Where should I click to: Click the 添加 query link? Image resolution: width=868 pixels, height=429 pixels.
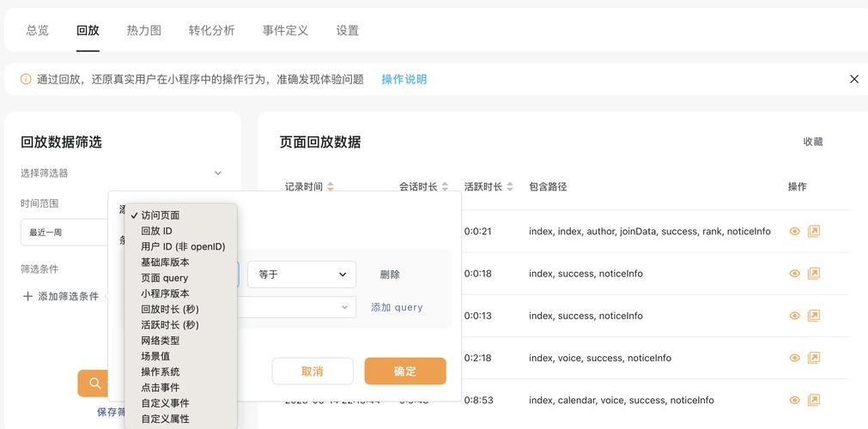(x=397, y=307)
